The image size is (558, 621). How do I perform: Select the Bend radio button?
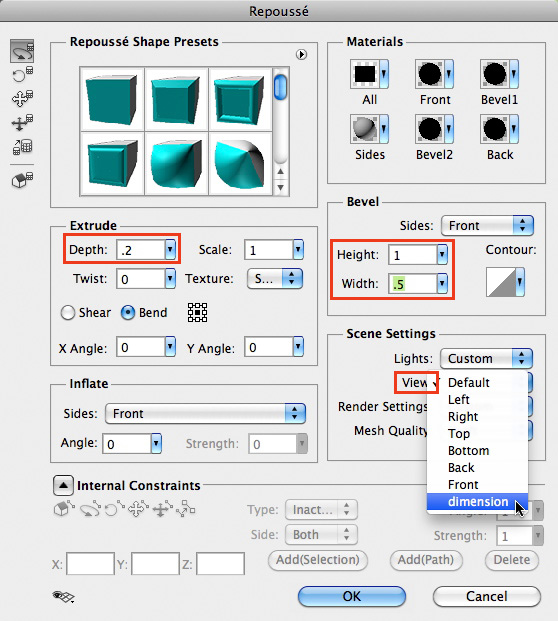point(128,312)
